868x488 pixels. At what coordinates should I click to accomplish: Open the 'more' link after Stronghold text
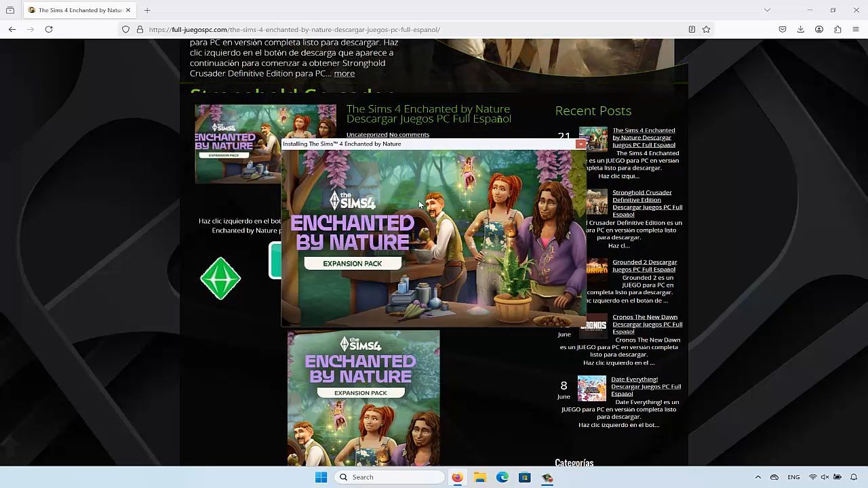pos(344,73)
